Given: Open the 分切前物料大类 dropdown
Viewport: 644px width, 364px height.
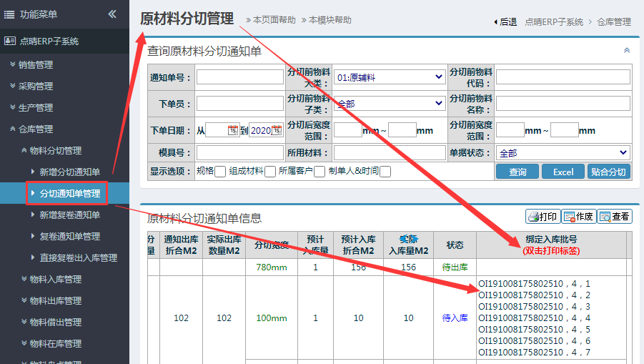Looking at the screenshot, I should tap(390, 77).
